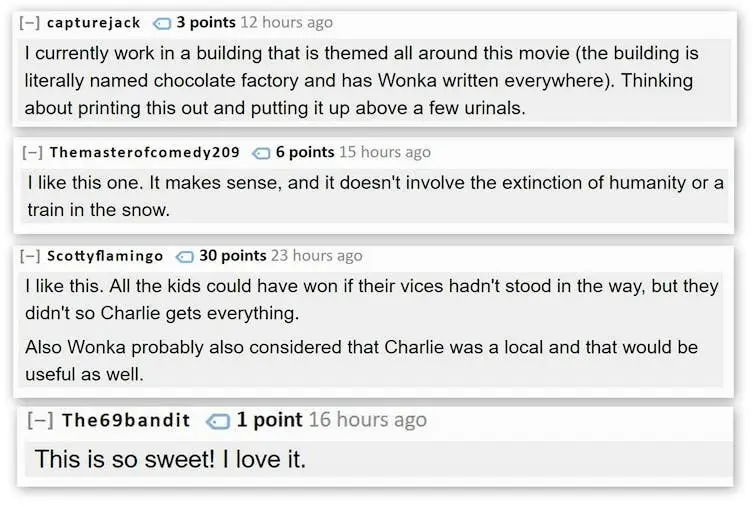Screen dimensions: 753x507
Task: Visit Scottyflamingo's user page
Action: (x=105, y=255)
